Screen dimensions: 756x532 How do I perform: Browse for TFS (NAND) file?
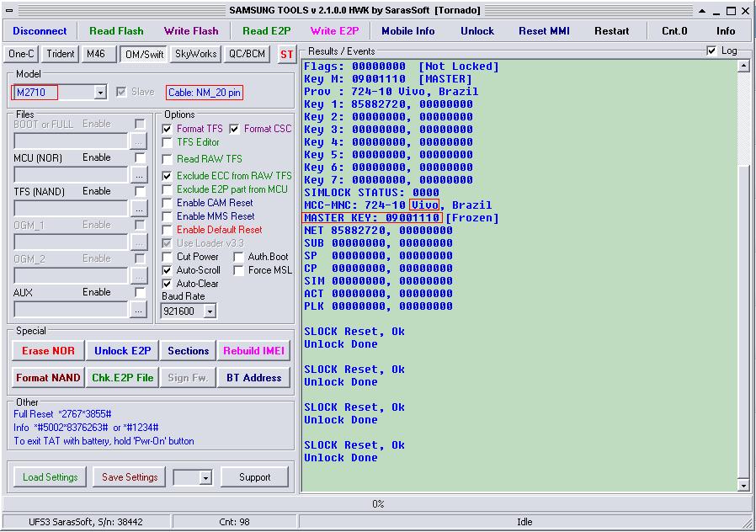tap(138, 209)
